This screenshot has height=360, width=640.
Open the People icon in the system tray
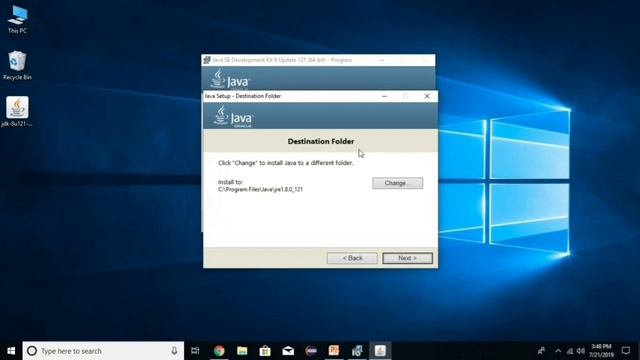pos(541,351)
